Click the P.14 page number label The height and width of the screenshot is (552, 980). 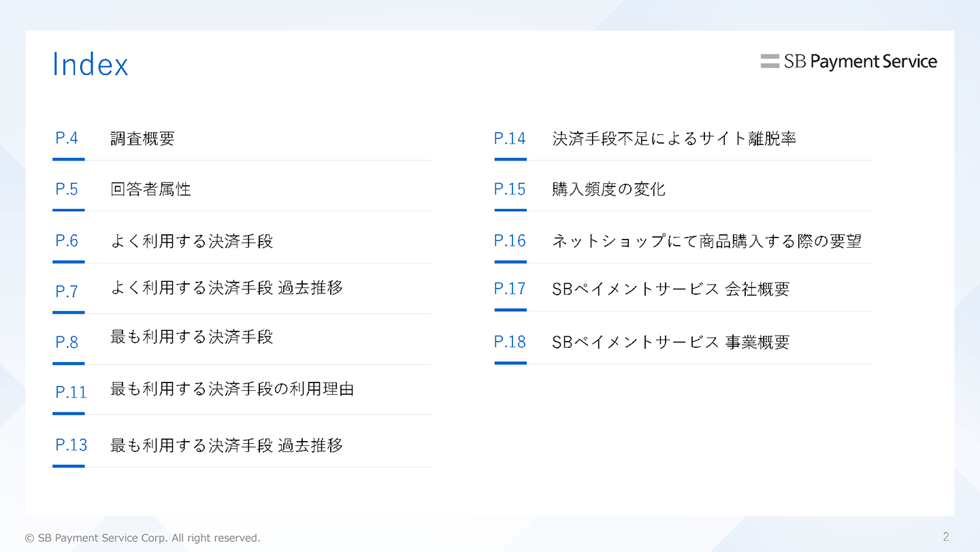510,139
